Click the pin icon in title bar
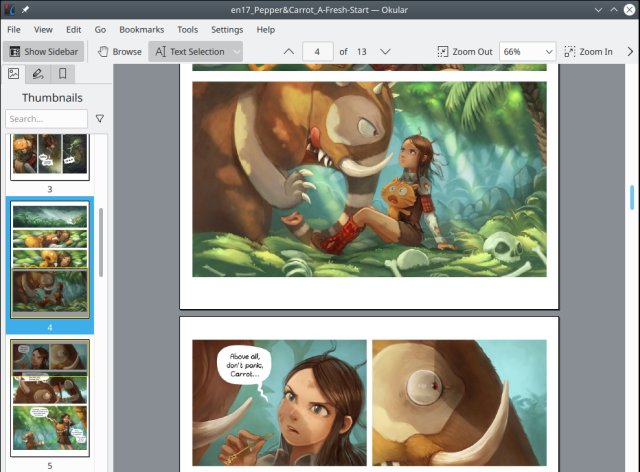The height and width of the screenshot is (472, 640). click(x=26, y=9)
